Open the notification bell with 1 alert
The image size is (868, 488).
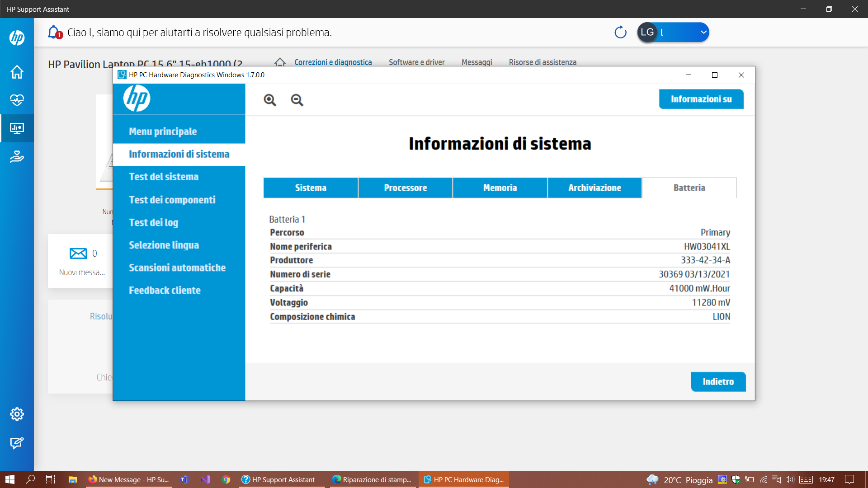pyautogui.click(x=53, y=32)
